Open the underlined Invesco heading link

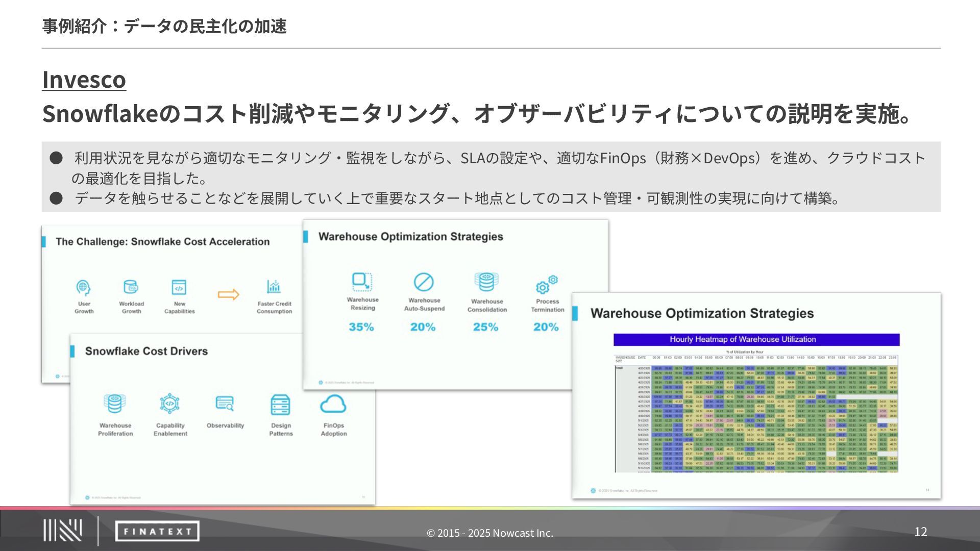84,80
